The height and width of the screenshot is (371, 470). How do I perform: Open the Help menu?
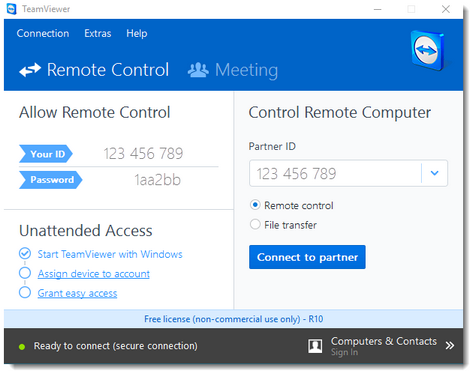137,33
